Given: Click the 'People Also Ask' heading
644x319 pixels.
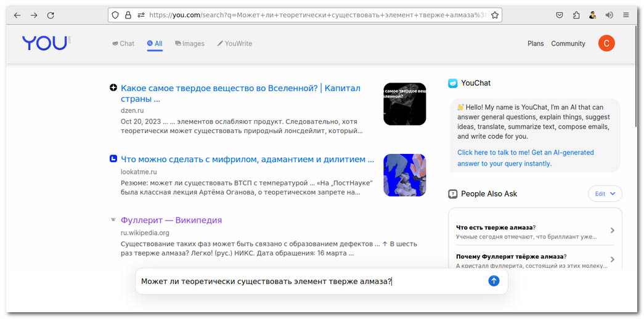Looking at the screenshot, I should pos(489,194).
